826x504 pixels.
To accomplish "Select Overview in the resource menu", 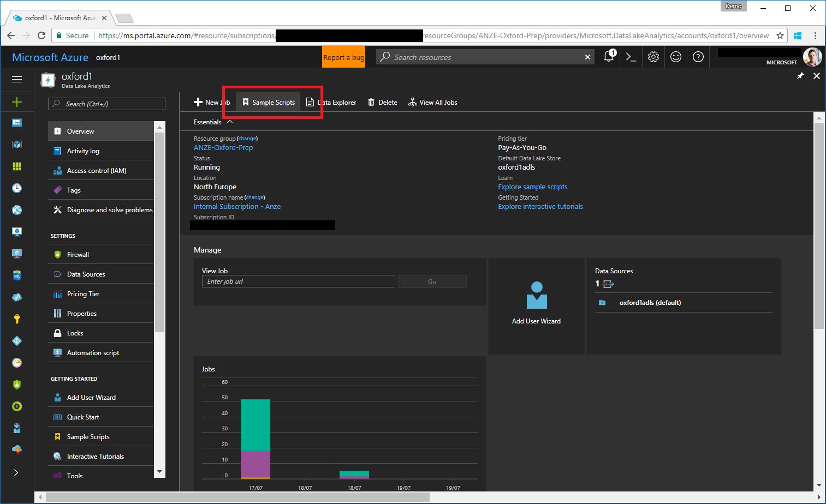I will pos(102,131).
